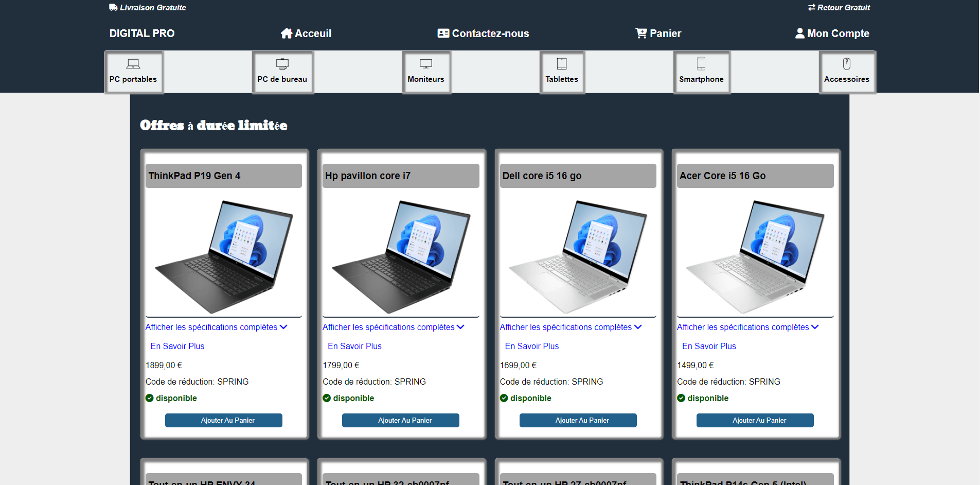Click the ThinkPad P19 Gen 4 title
980x485 pixels.
(x=224, y=176)
